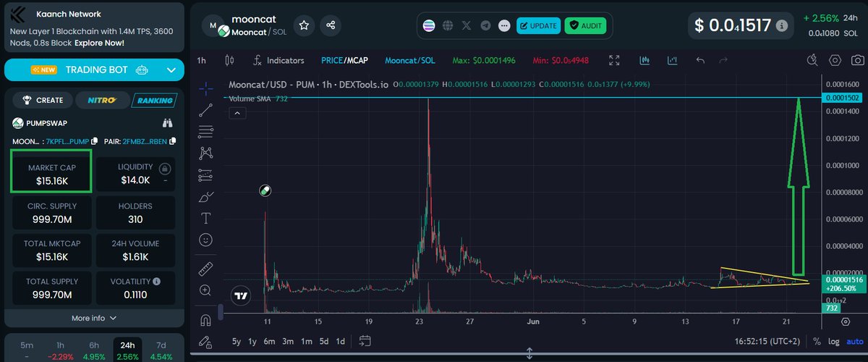
Task: Select the crosshair cursor tool
Action: [x=206, y=89]
